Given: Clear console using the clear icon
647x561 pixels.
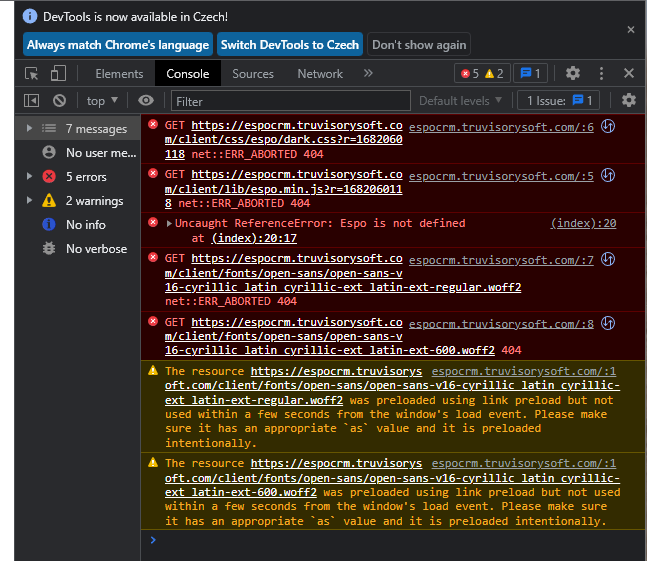Looking at the screenshot, I should point(59,100).
